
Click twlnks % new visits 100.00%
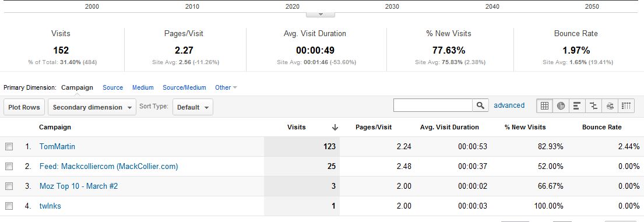click(549, 206)
